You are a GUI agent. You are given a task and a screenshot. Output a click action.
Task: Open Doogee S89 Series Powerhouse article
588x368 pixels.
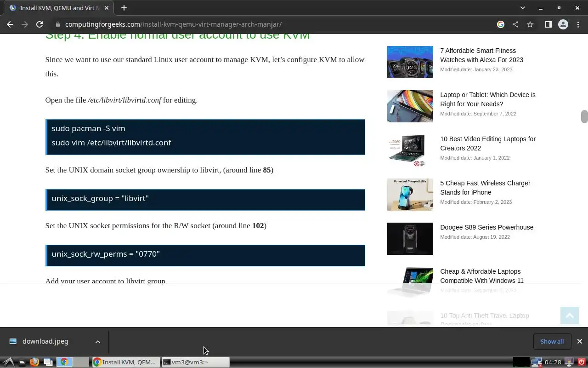point(486,227)
